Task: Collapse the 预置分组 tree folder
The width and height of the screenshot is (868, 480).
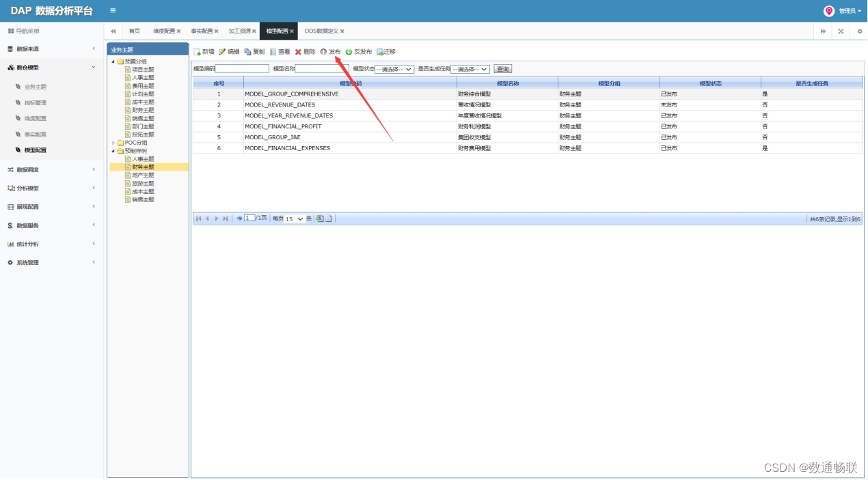Action: (113, 61)
